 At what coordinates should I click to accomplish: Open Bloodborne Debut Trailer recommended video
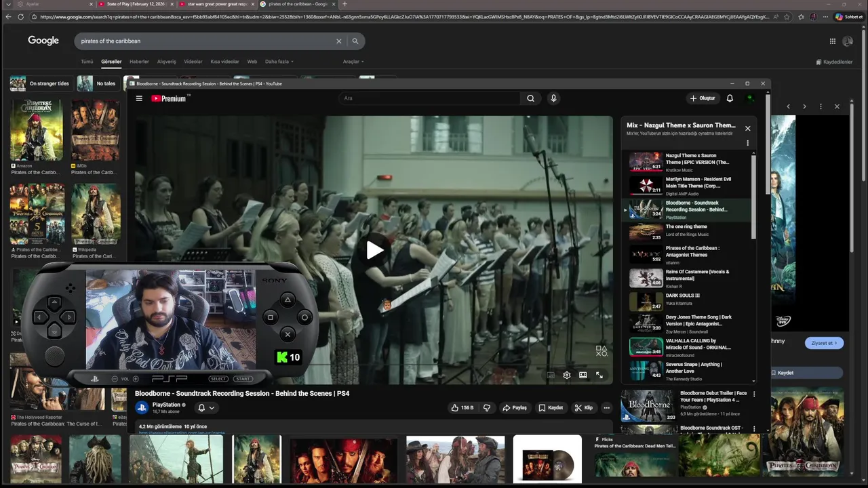pos(685,405)
